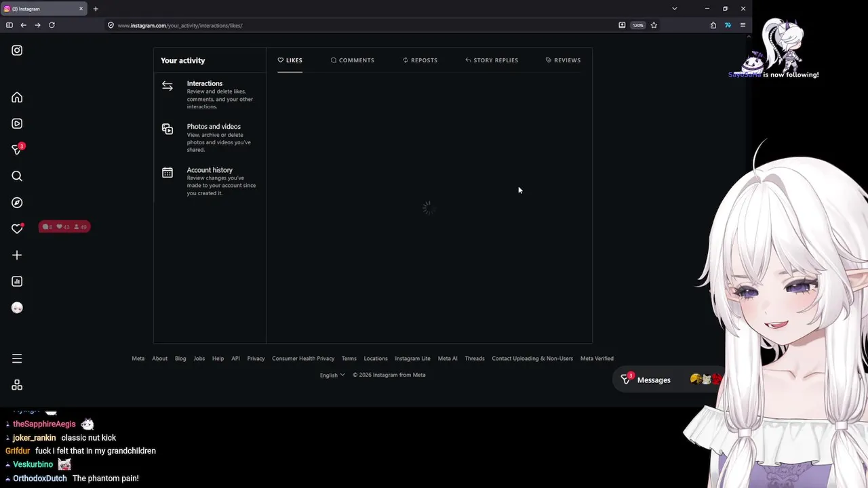Open Explore compass icon in sidebar
The height and width of the screenshot is (488, 868).
[x=17, y=203]
